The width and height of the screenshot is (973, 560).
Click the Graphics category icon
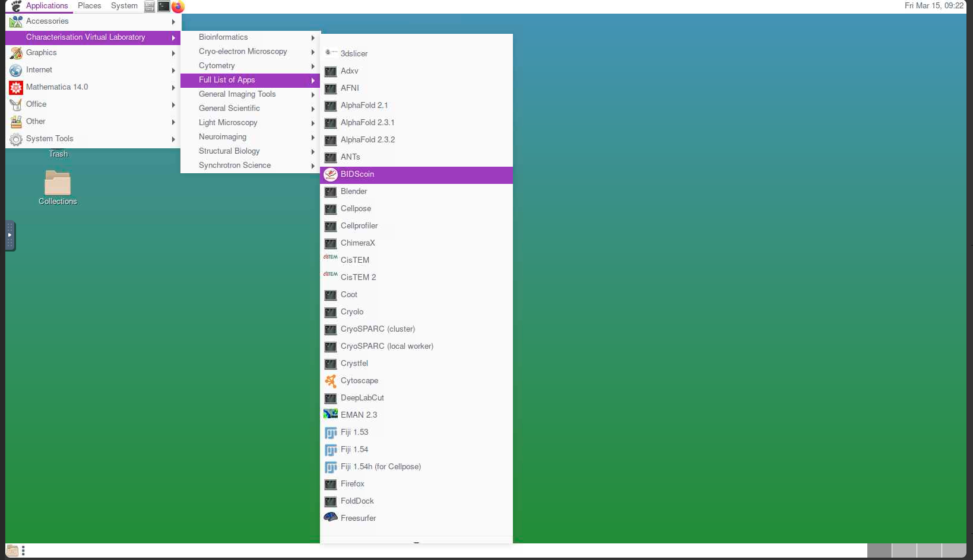(16, 53)
